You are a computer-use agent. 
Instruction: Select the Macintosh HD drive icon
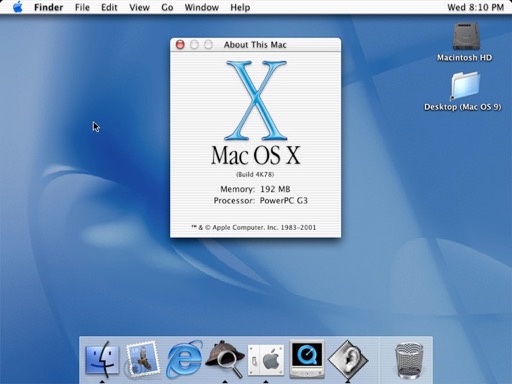465,42
